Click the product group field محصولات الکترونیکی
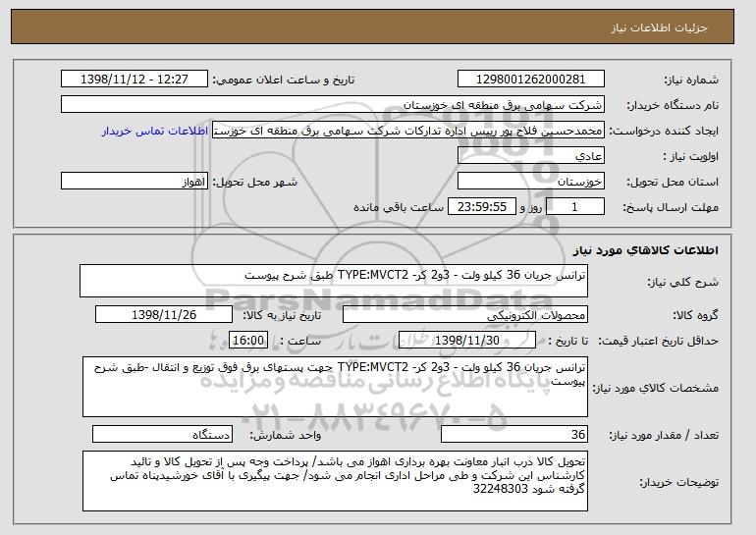The image size is (756, 535). click(x=464, y=315)
